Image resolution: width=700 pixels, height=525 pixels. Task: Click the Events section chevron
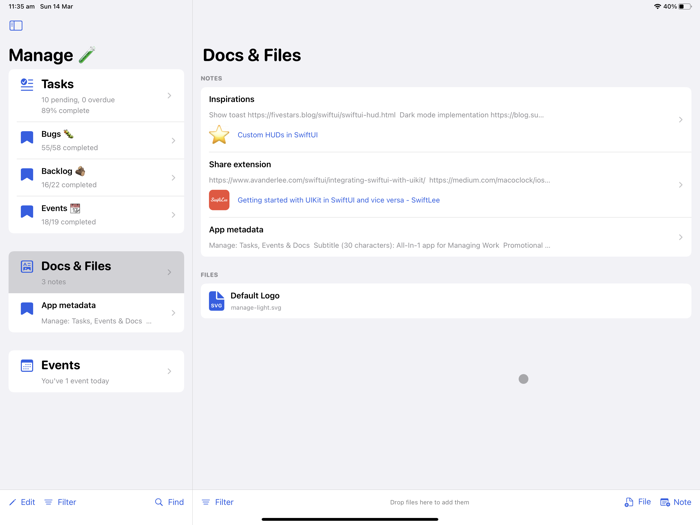coord(169,371)
